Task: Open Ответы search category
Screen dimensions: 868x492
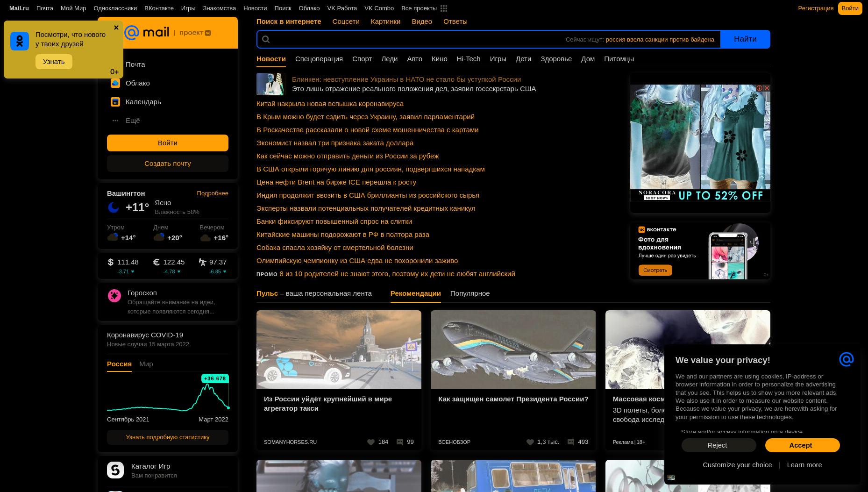Action: [455, 21]
